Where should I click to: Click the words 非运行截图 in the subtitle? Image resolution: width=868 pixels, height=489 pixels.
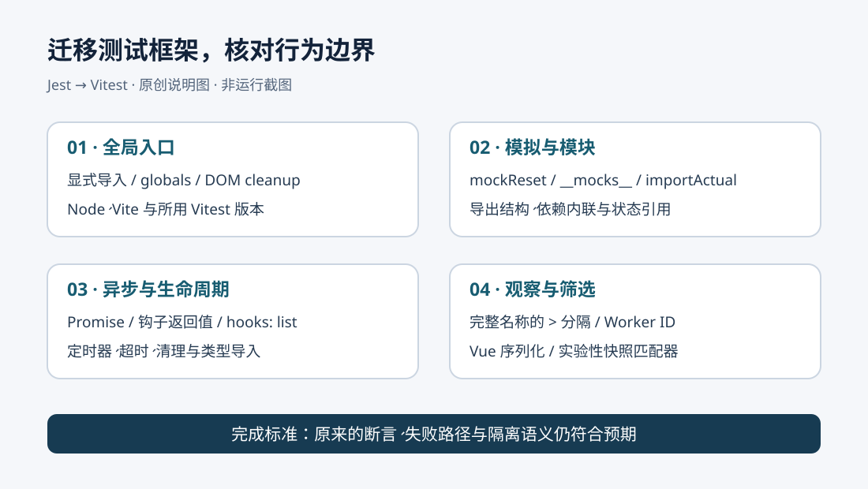[256, 85]
